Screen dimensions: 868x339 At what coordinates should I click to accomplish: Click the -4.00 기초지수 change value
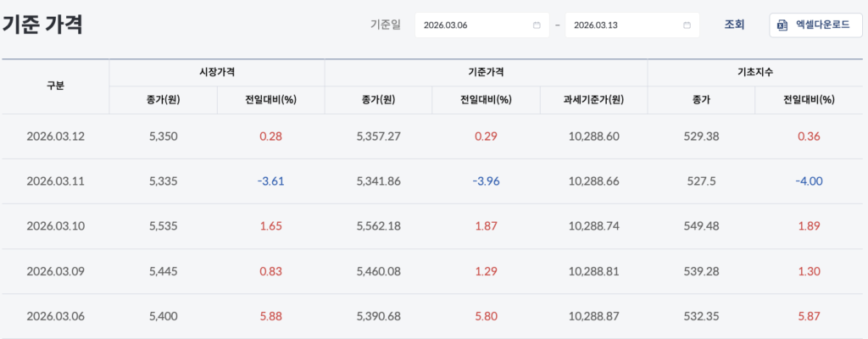coord(809,181)
